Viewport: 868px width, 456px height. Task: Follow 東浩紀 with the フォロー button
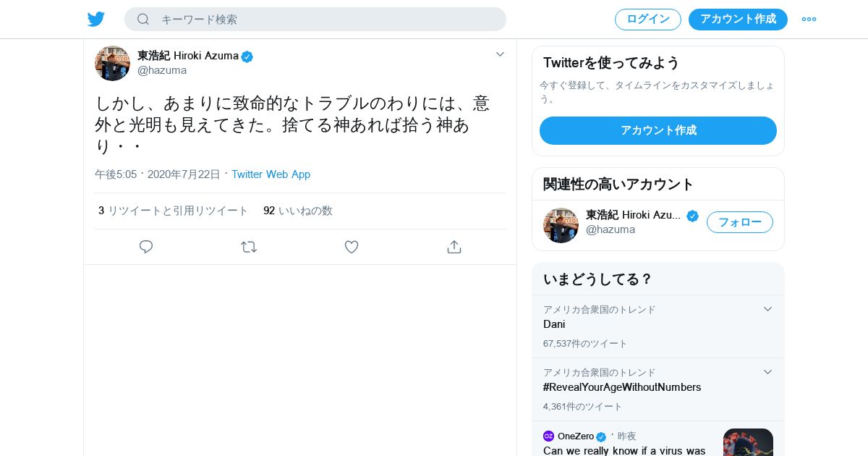[739, 222]
